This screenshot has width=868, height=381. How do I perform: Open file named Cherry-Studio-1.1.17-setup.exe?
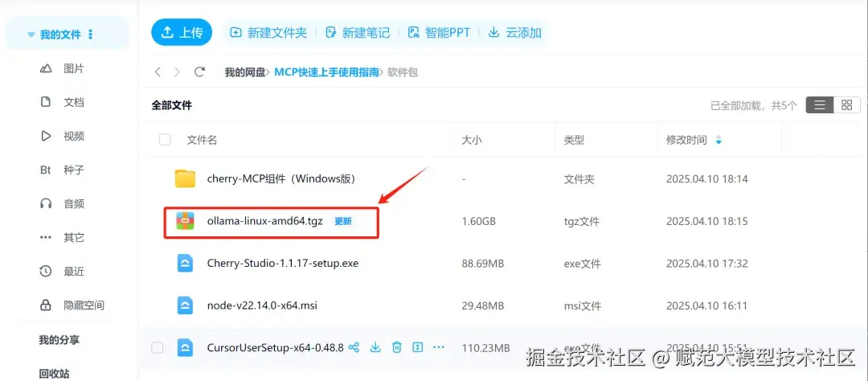[x=283, y=264]
